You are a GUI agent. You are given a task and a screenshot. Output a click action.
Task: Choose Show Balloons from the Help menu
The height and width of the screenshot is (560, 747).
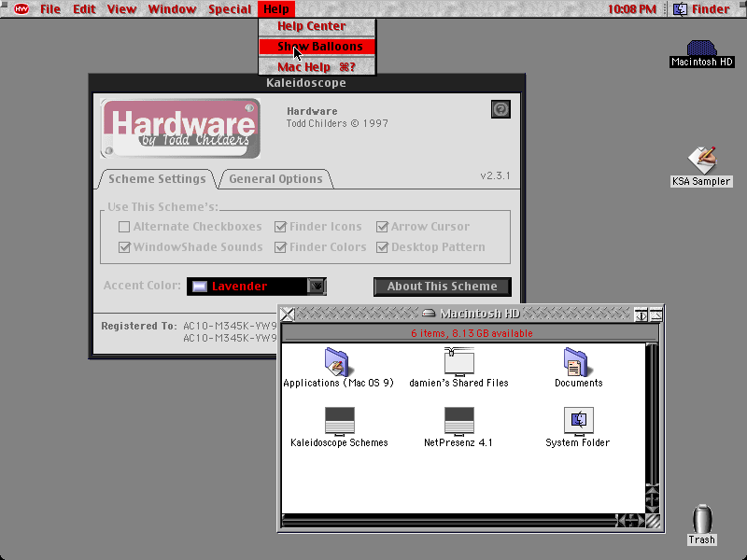pyautogui.click(x=317, y=47)
